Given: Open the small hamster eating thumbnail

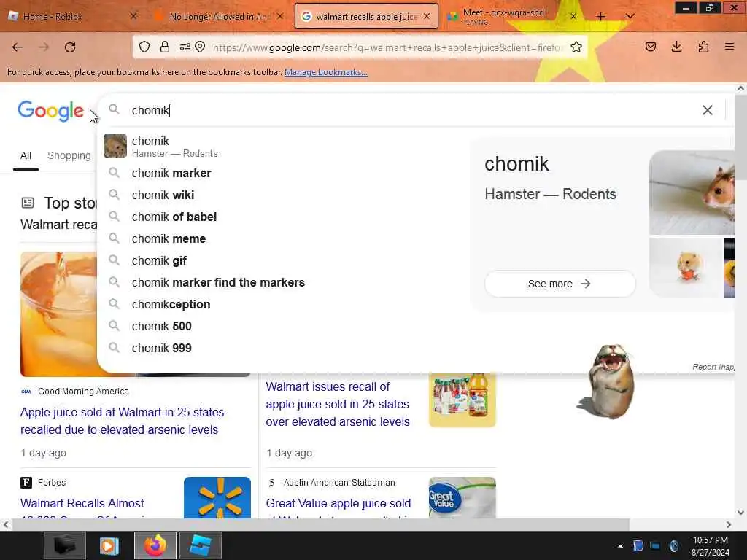Looking at the screenshot, I should (x=686, y=268).
